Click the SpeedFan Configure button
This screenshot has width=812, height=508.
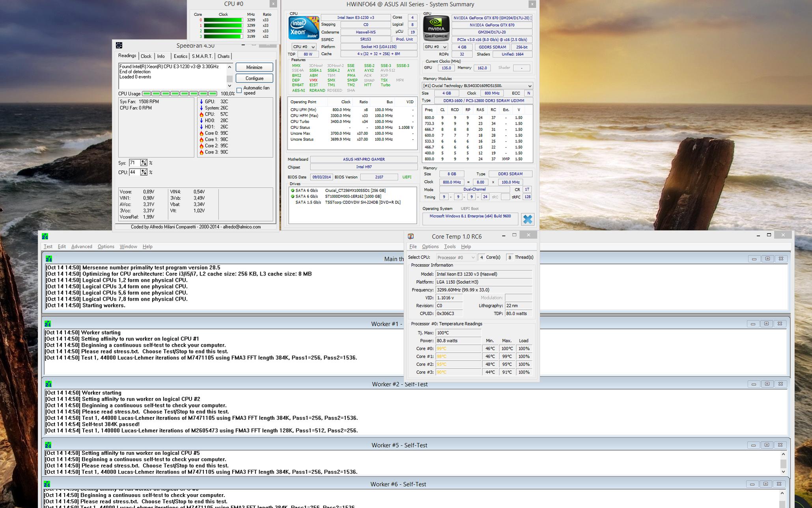254,78
